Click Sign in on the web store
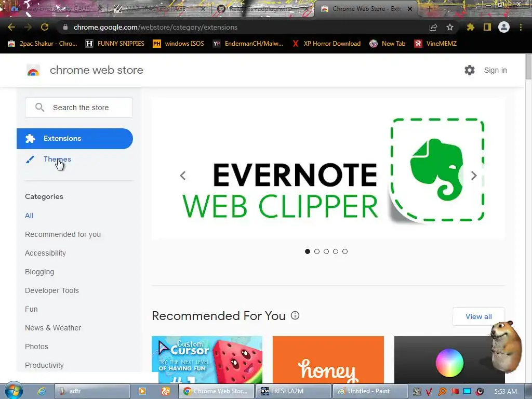 click(495, 70)
